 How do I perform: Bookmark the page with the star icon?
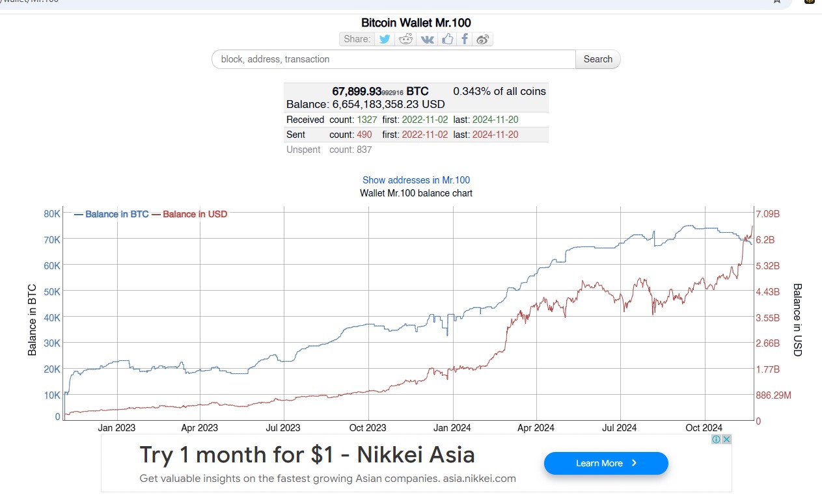(777, 2)
